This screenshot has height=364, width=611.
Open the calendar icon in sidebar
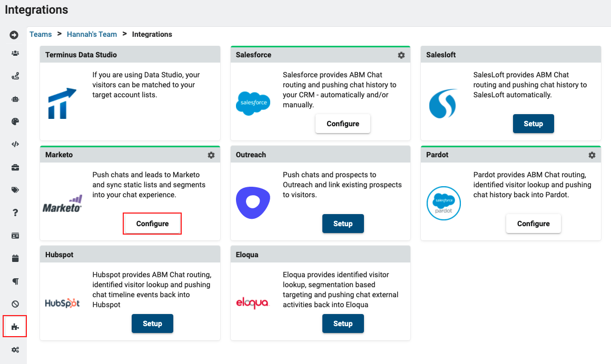pyautogui.click(x=15, y=258)
